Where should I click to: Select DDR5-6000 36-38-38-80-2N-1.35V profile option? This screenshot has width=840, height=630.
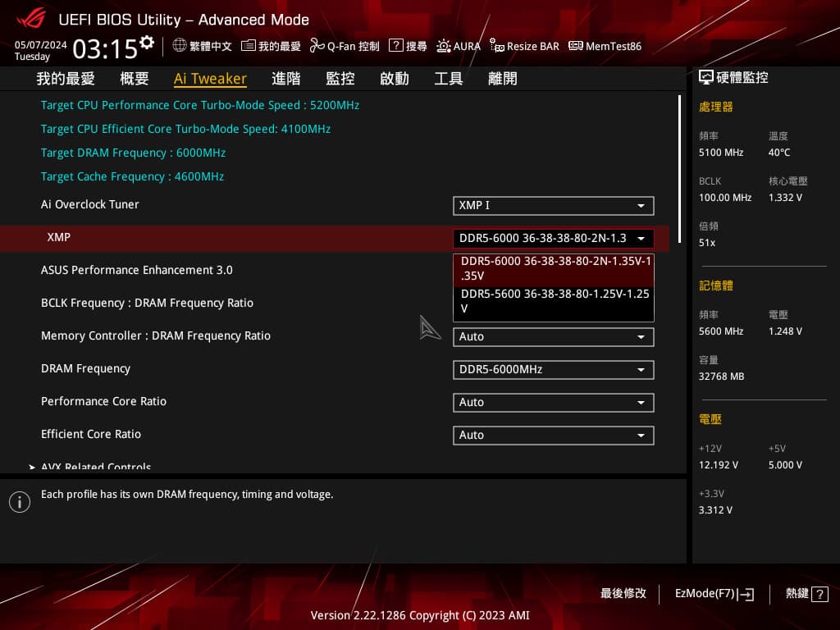click(554, 269)
